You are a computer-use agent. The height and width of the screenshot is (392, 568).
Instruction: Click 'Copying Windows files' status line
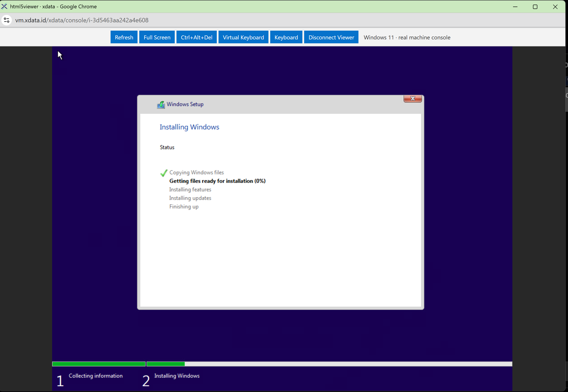(197, 172)
